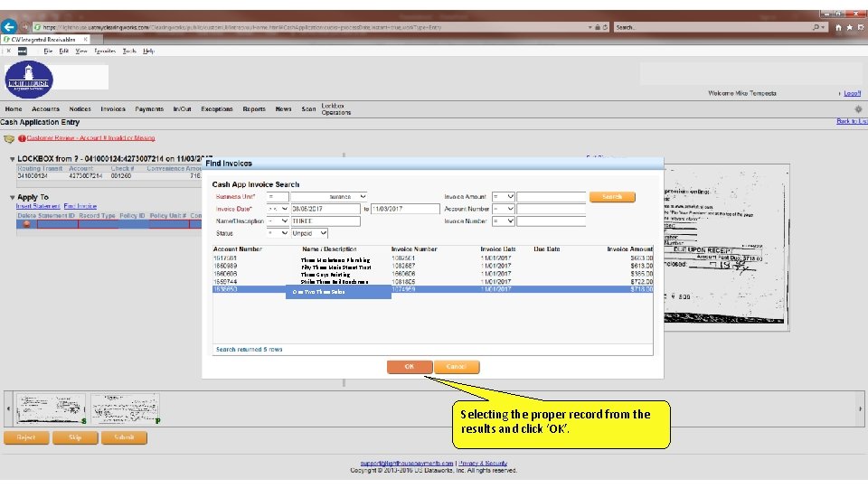Viewport: 868px width, 488px height.
Task: Open the Edit menu
Action: (x=63, y=51)
